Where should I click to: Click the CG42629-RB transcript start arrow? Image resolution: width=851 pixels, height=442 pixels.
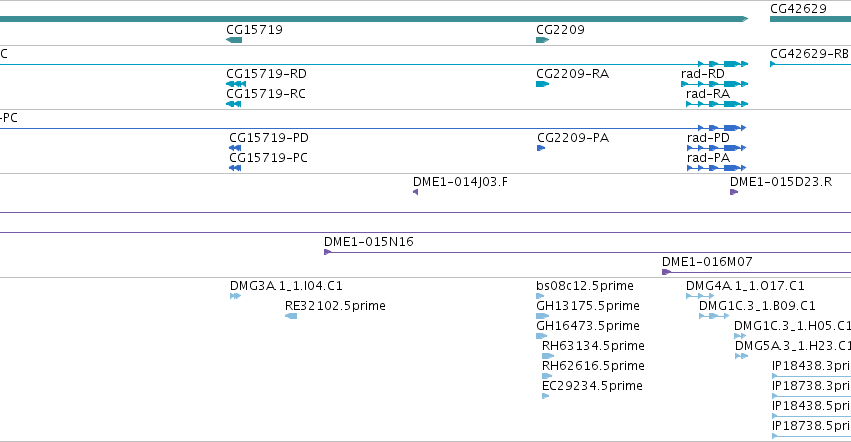(773, 64)
